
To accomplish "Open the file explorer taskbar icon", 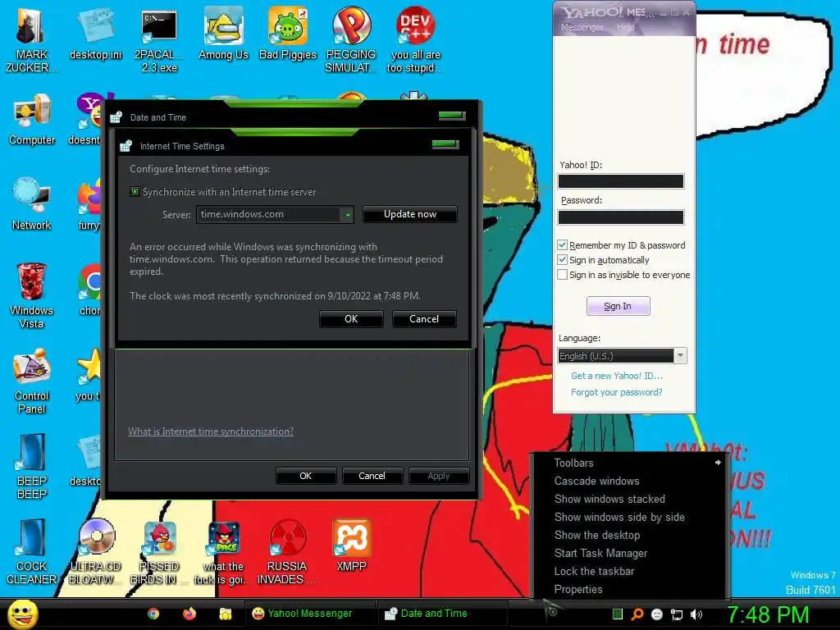I will tap(225, 614).
